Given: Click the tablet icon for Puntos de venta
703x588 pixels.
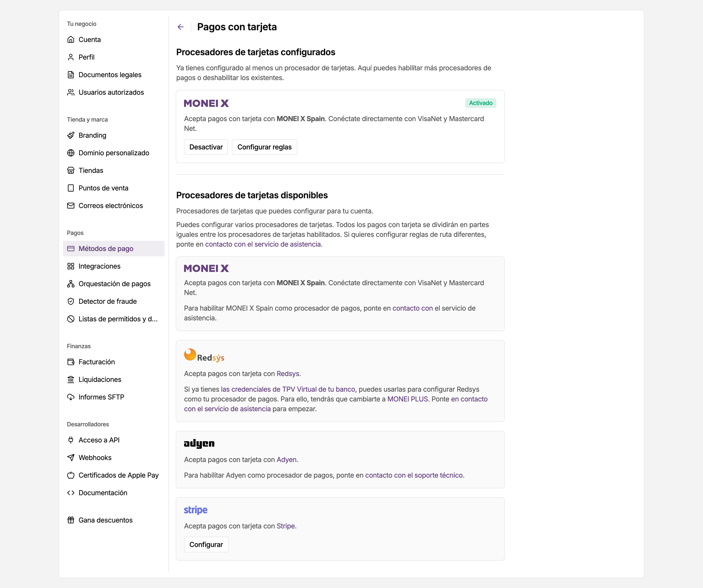Looking at the screenshot, I should 71,188.
